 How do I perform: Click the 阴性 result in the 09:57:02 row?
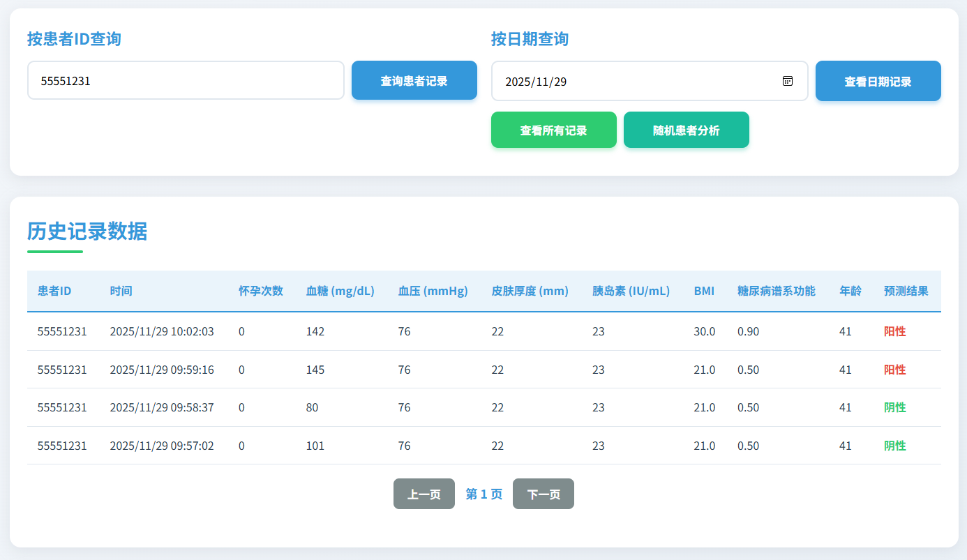(895, 446)
